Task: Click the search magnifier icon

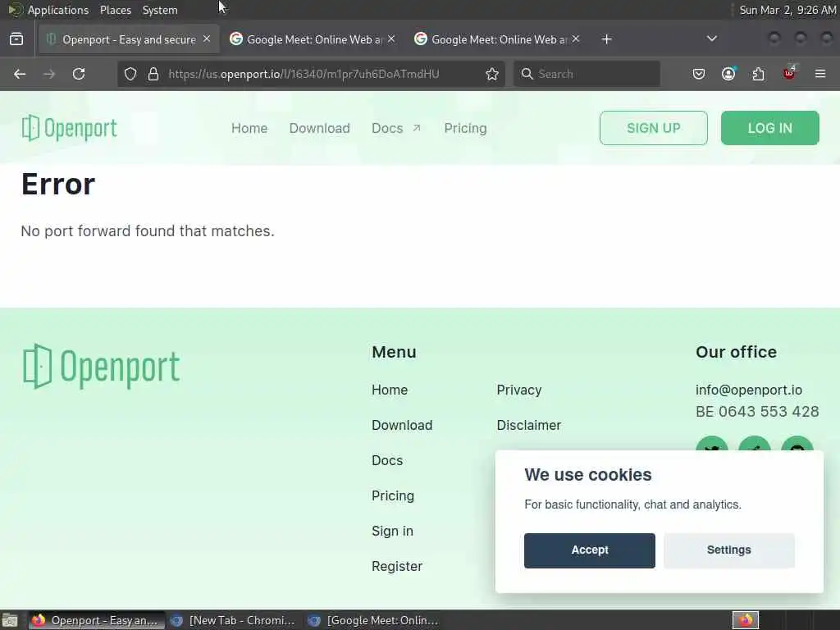Action: (527, 74)
